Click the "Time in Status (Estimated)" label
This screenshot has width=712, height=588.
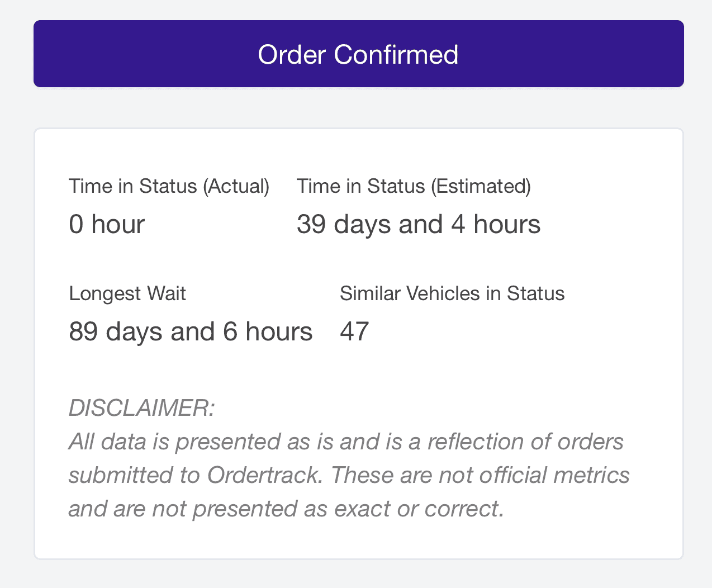point(414,186)
